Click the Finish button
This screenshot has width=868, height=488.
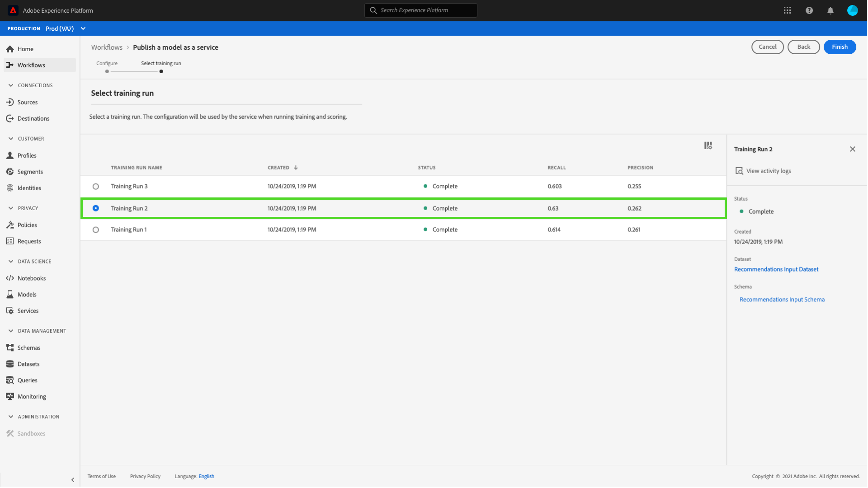pos(840,47)
